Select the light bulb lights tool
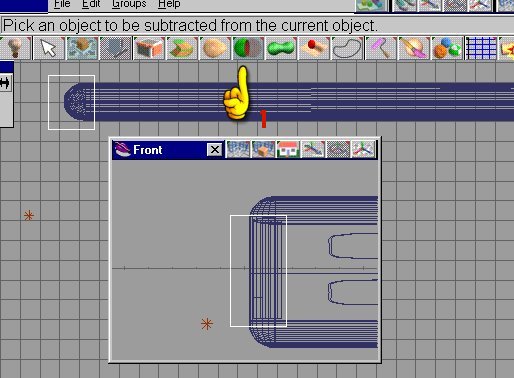 click(15, 48)
